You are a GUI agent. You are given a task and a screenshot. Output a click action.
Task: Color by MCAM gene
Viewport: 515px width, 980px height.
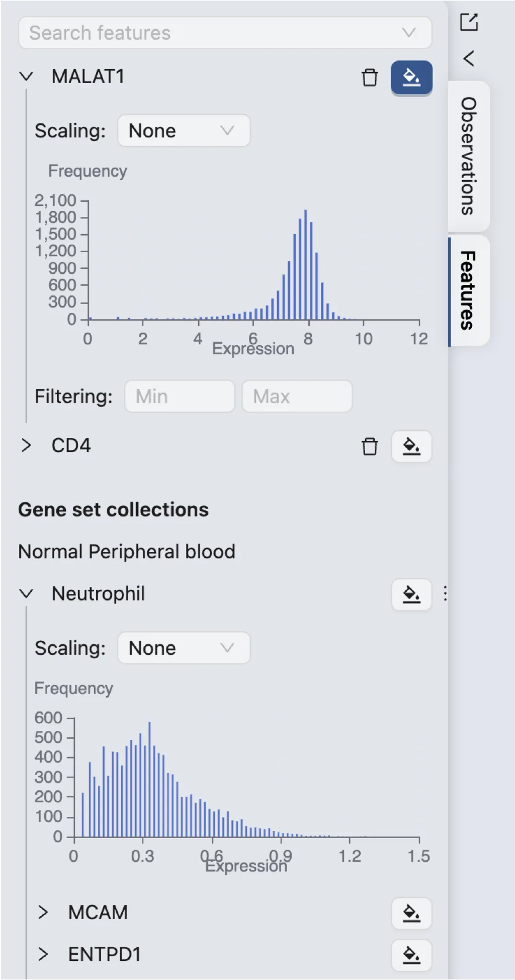(x=411, y=913)
